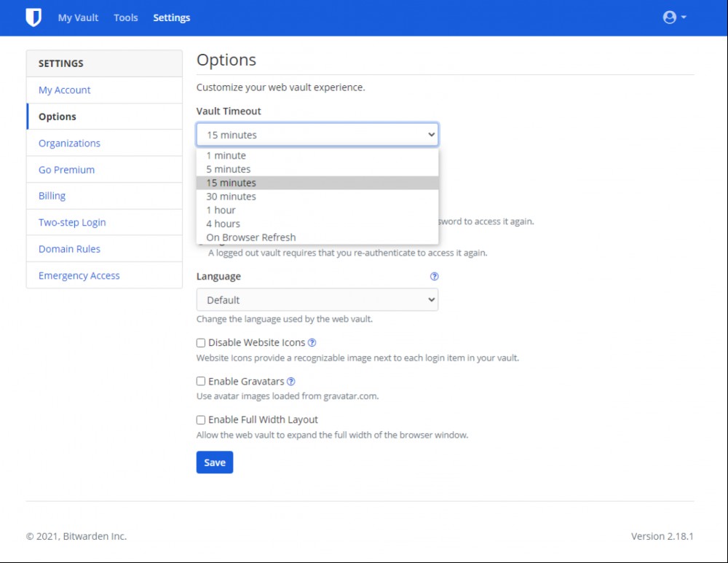Open Domain Rules settings
The width and height of the screenshot is (728, 563).
coord(104,249)
